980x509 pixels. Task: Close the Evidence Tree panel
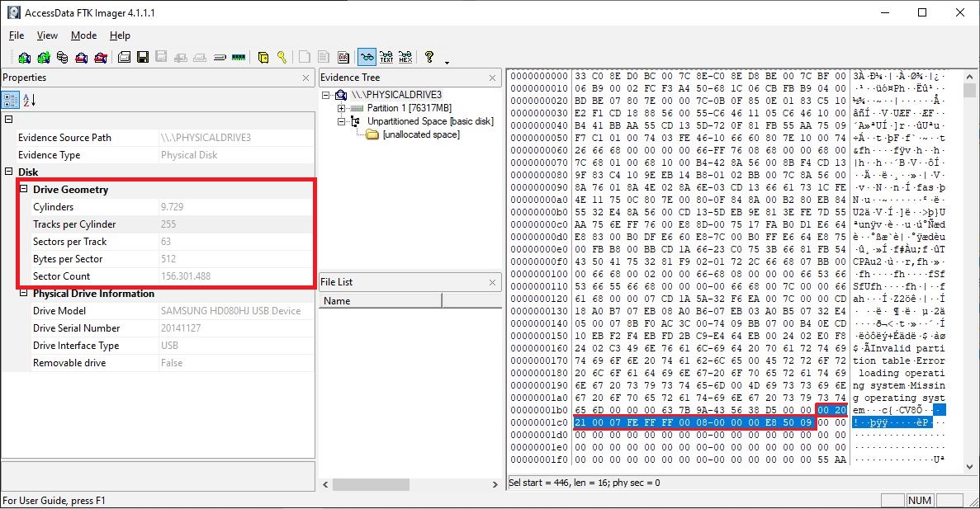[x=493, y=78]
